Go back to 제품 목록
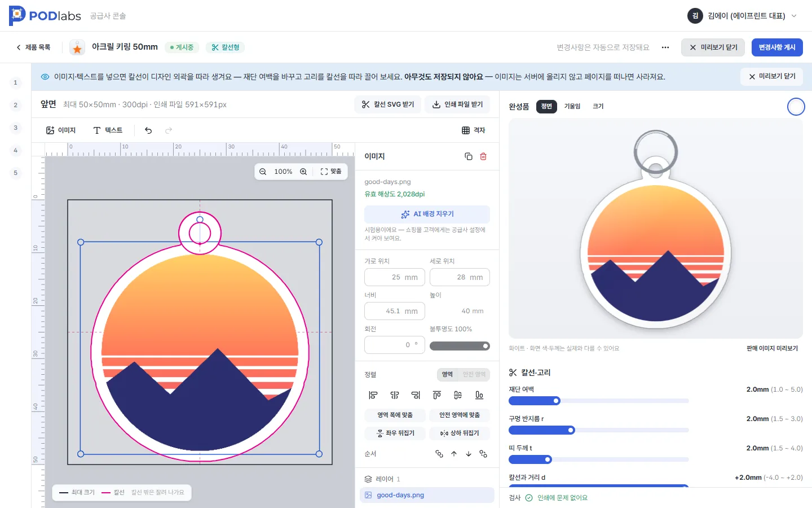 point(33,47)
